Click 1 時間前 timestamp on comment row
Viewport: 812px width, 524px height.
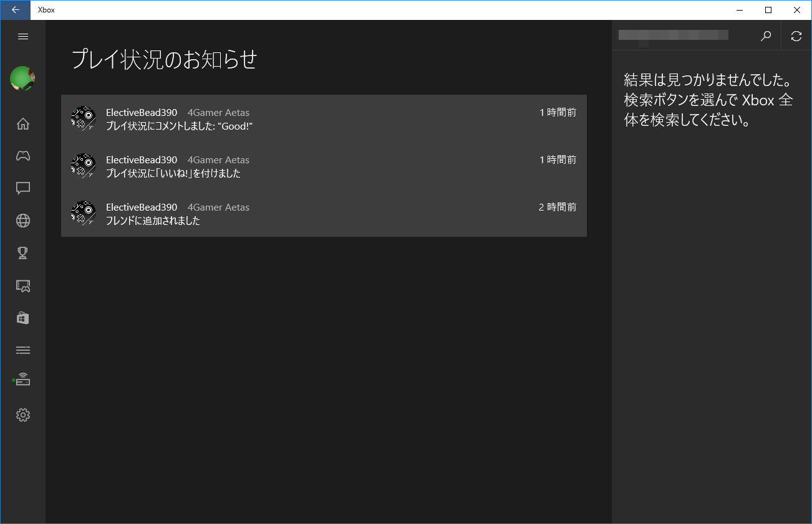tap(558, 113)
